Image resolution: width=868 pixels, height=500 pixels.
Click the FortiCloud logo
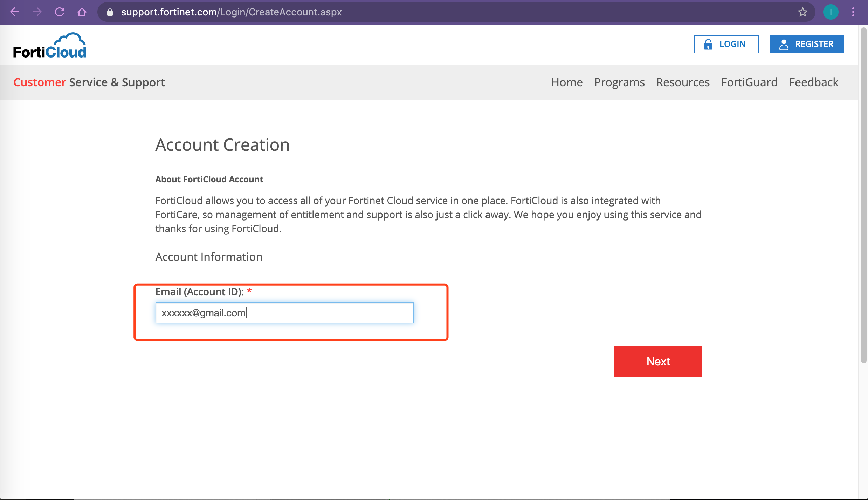[50, 46]
